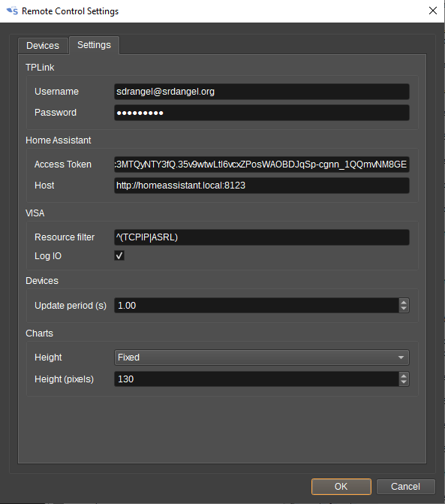The image size is (445, 504).
Task: Click the Home Assistant Host field
Action: coord(262,186)
